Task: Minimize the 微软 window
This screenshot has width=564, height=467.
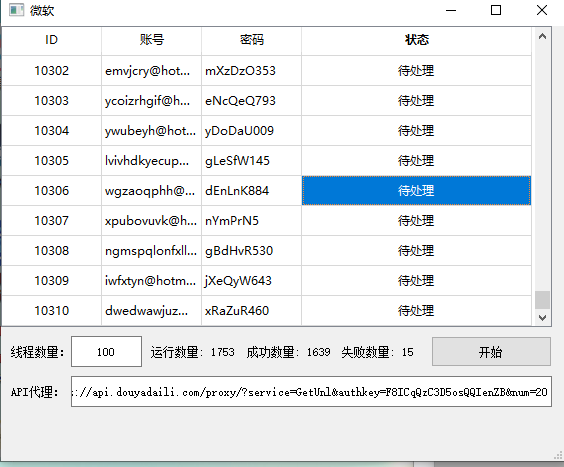Action: pos(451,10)
